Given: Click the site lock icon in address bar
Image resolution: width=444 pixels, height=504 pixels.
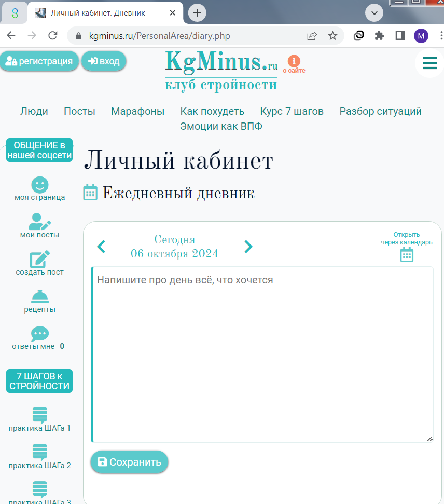Looking at the screenshot, I should pyautogui.click(x=78, y=36).
